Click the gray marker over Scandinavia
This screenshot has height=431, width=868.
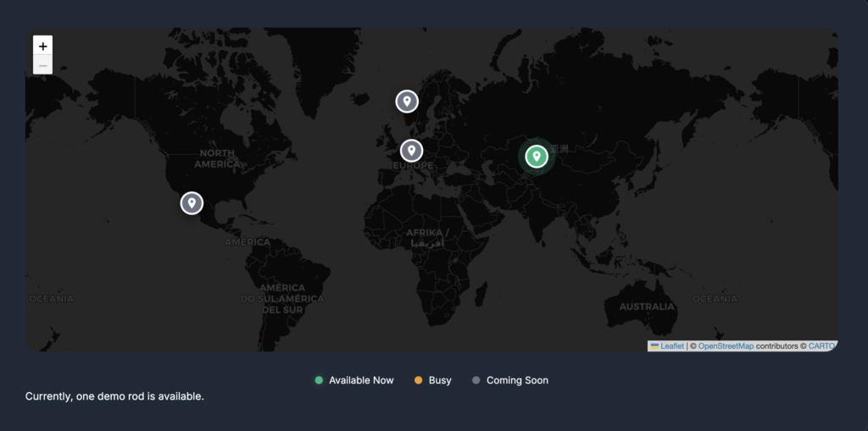(x=407, y=102)
